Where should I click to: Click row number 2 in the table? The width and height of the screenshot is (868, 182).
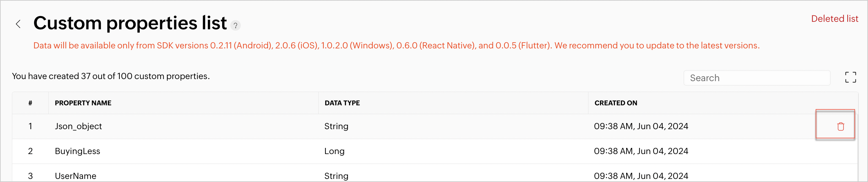pyautogui.click(x=30, y=151)
